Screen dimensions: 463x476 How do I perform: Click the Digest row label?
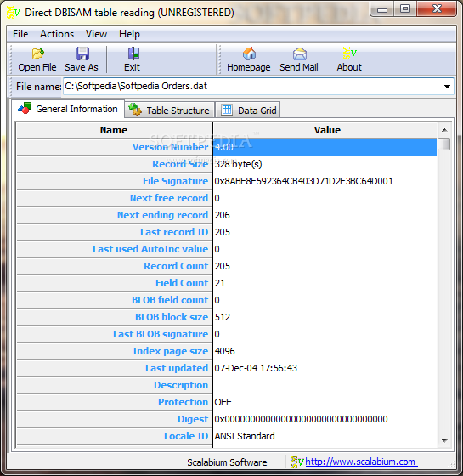[114, 420]
